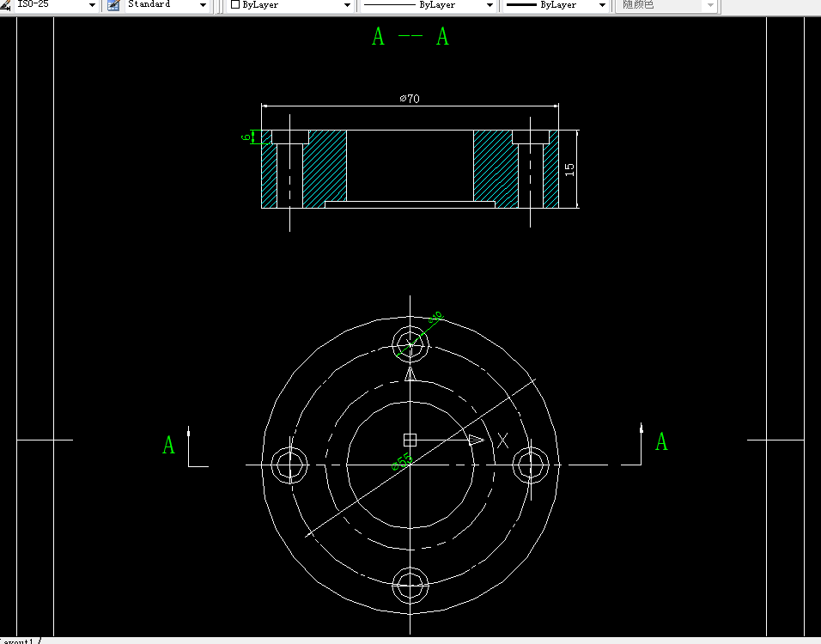Click the UCS X-axis label

coord(502,440)
